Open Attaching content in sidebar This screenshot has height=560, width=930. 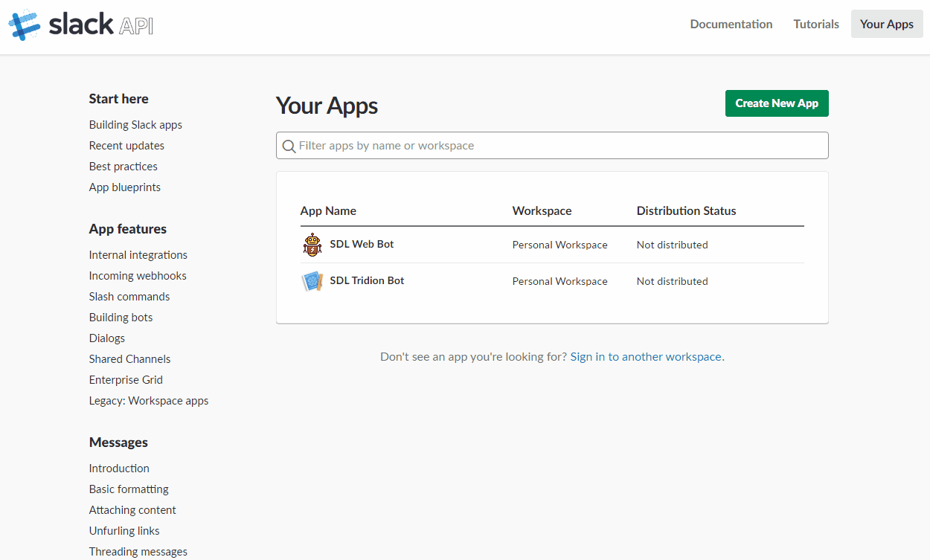[x=132, y=510]
